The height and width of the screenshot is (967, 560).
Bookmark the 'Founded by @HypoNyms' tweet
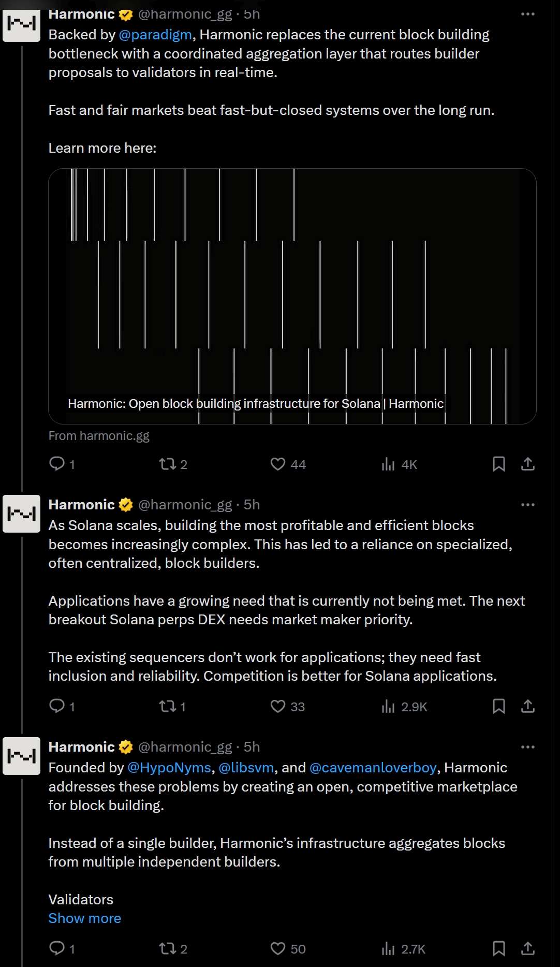coord(498,948)
